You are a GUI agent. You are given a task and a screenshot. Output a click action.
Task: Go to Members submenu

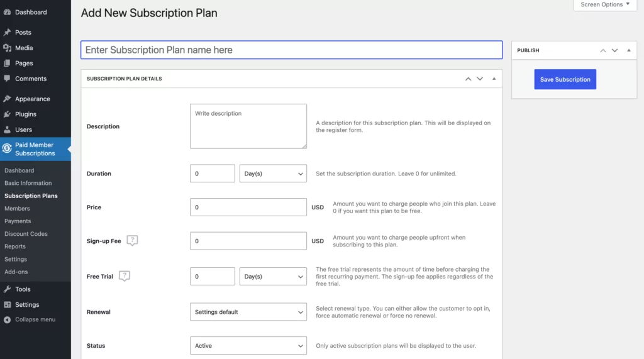(17, 209)
